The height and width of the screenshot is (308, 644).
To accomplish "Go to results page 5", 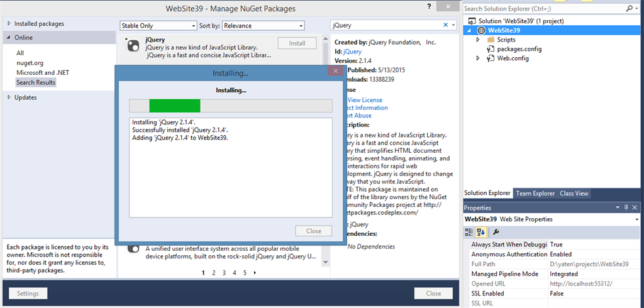I will (x=245, y=273).
